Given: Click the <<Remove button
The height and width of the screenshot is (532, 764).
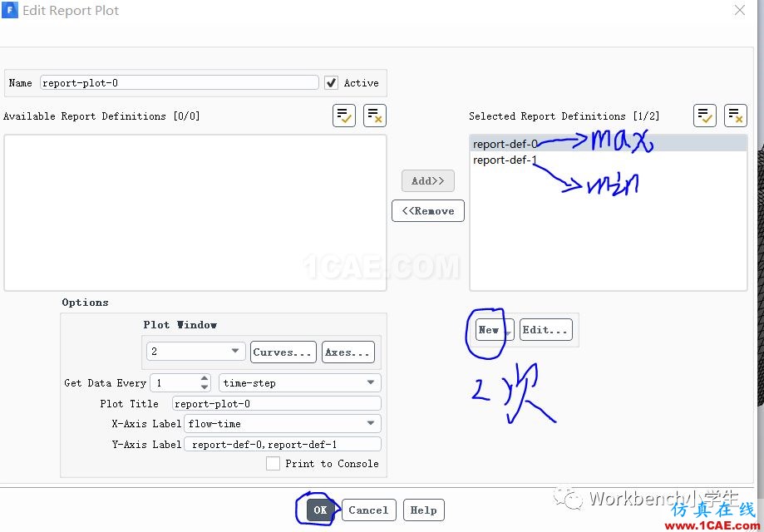Looking at the screenshot, I should [428, 211].
